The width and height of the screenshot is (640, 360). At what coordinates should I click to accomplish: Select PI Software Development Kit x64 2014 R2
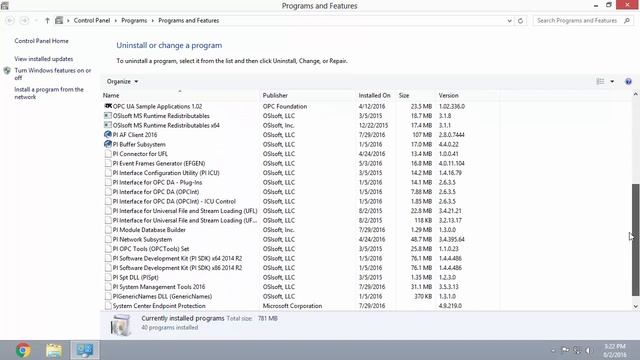click(x=300, y=258)
